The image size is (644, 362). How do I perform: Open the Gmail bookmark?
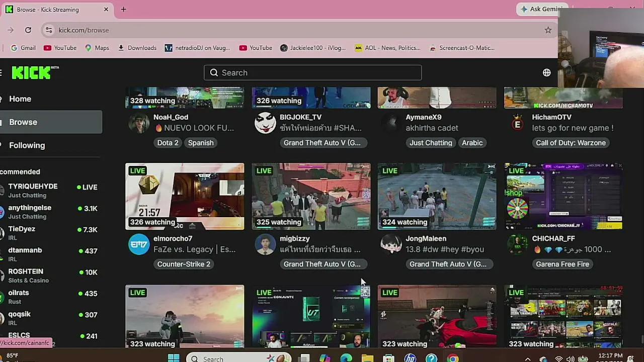(23, 48)
